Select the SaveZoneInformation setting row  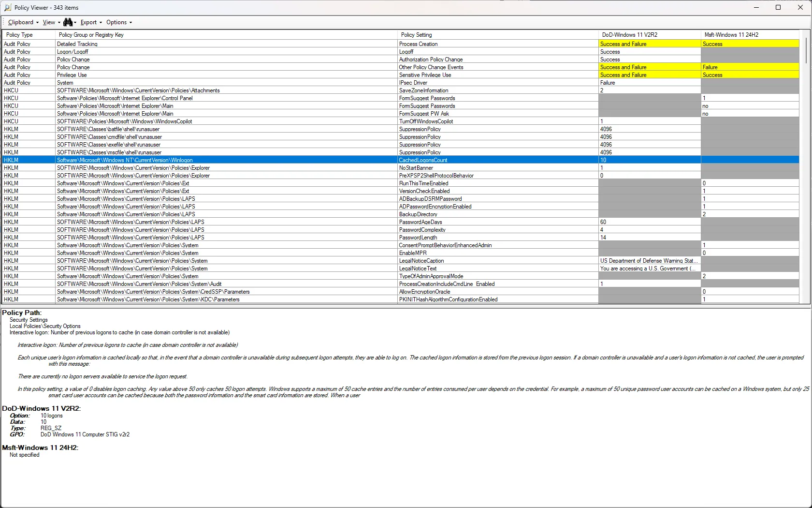[x=400, y=90]
